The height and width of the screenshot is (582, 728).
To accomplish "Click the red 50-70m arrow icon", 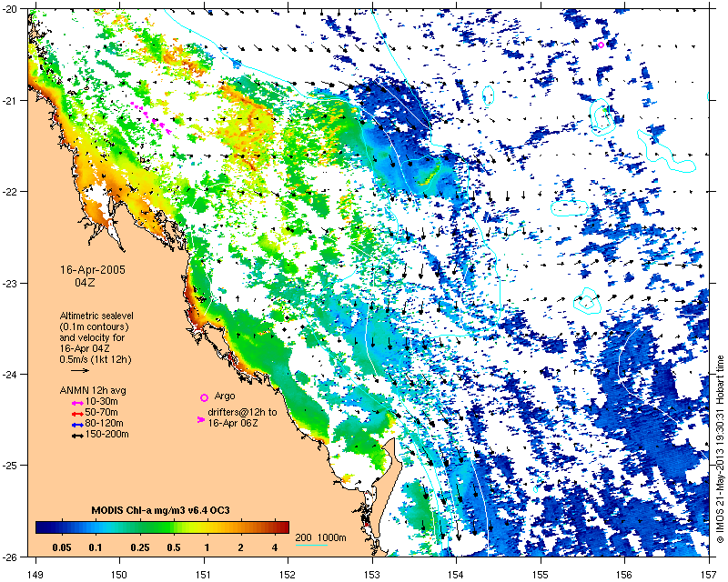I will 77,413.
